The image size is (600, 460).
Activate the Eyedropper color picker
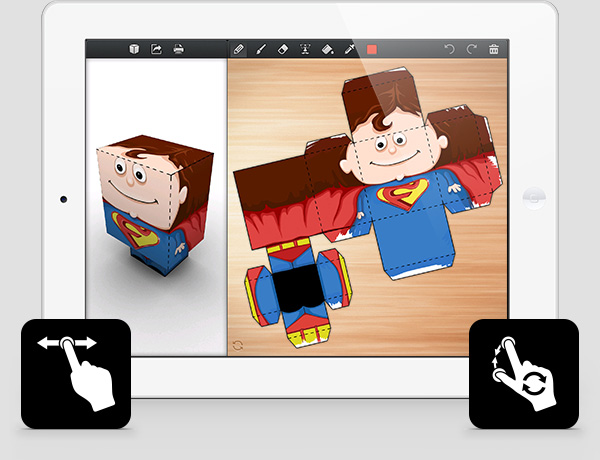349,48
